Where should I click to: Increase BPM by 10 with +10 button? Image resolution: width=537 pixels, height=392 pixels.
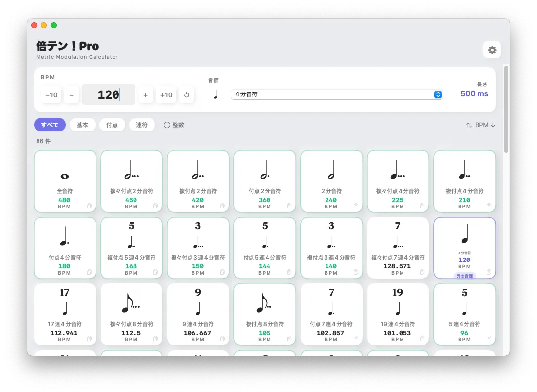[x=167, y=95]
